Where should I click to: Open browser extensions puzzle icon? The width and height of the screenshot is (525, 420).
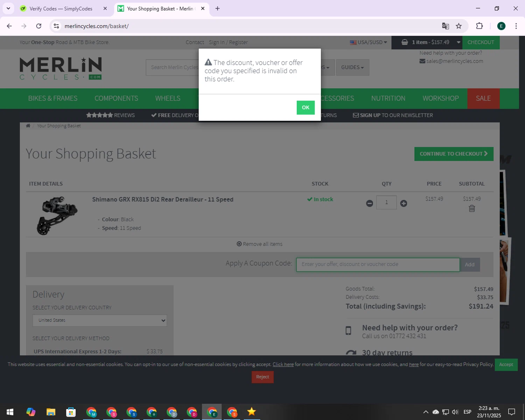pos(479,26)
